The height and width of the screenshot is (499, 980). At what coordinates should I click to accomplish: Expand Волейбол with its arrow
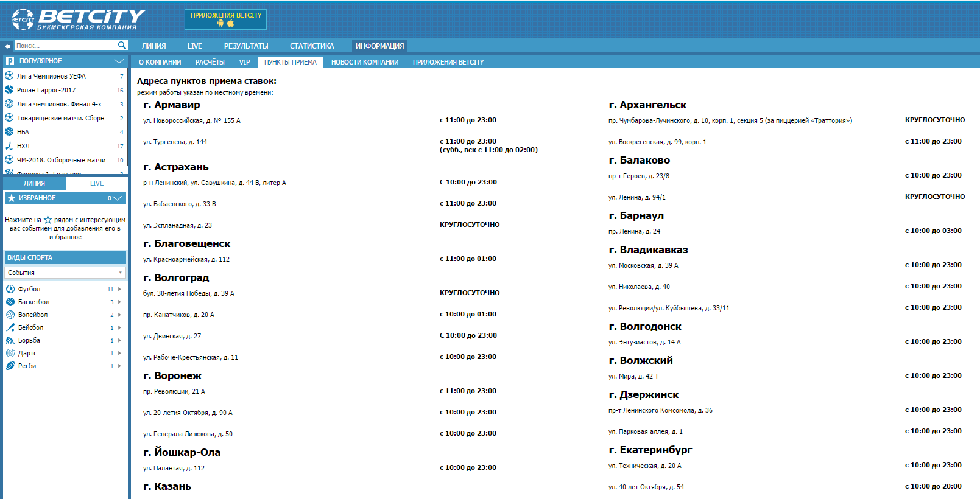(119, 315)
